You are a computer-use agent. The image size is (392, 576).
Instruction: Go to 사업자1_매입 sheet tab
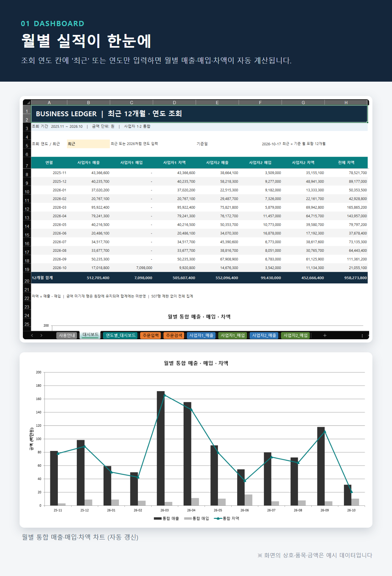233,335
